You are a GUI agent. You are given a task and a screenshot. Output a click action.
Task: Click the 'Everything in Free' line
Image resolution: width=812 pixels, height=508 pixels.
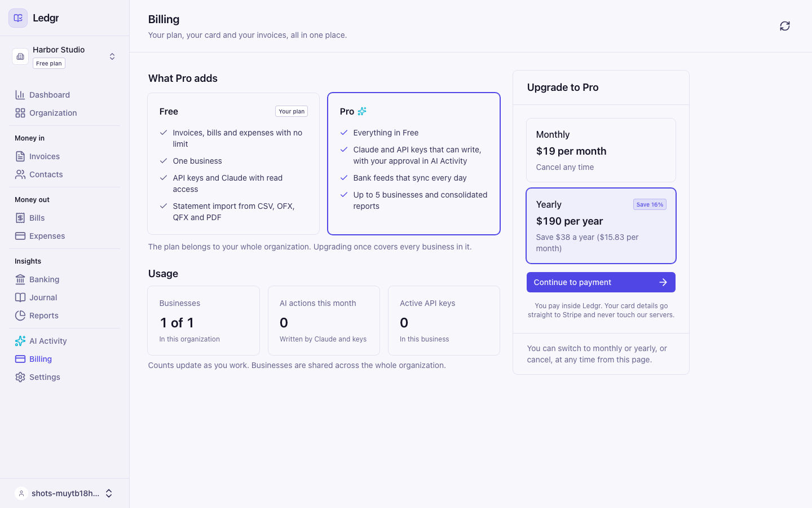pos(386,133)
